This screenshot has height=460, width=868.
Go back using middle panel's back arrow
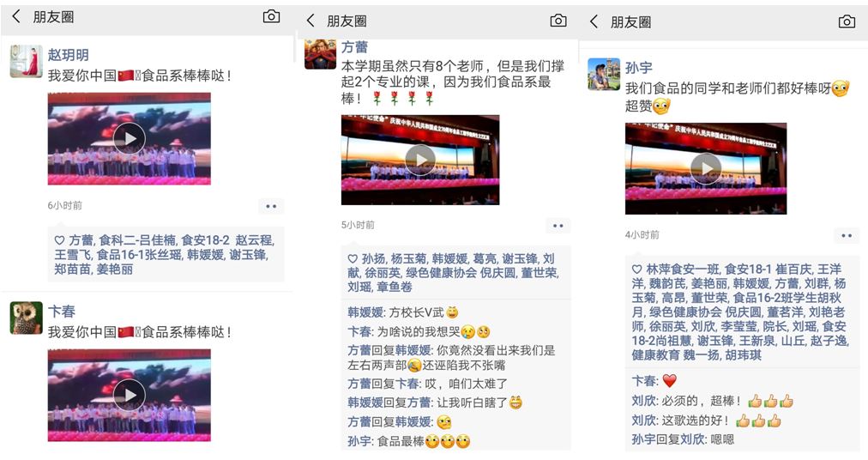(310, 21)
